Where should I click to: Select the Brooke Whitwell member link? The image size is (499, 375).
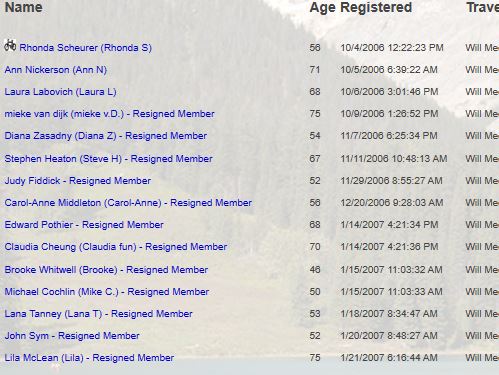click(106, 270)
